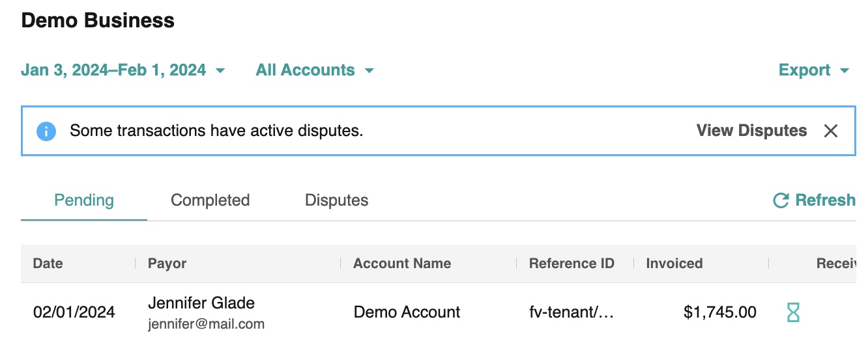This screenshot has width=868, height=341.
Task: Sort by the Date column header
Action: tap(48, 264)
